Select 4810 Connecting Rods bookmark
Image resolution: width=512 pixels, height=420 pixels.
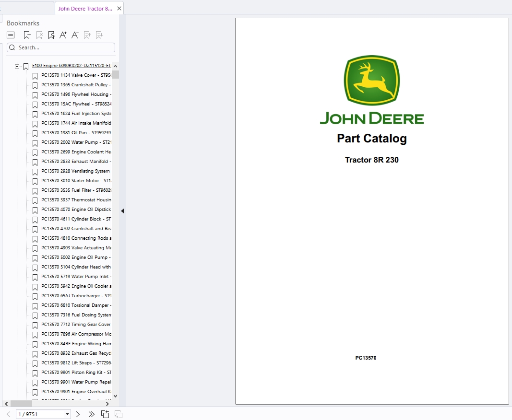(x=76, y=238)
